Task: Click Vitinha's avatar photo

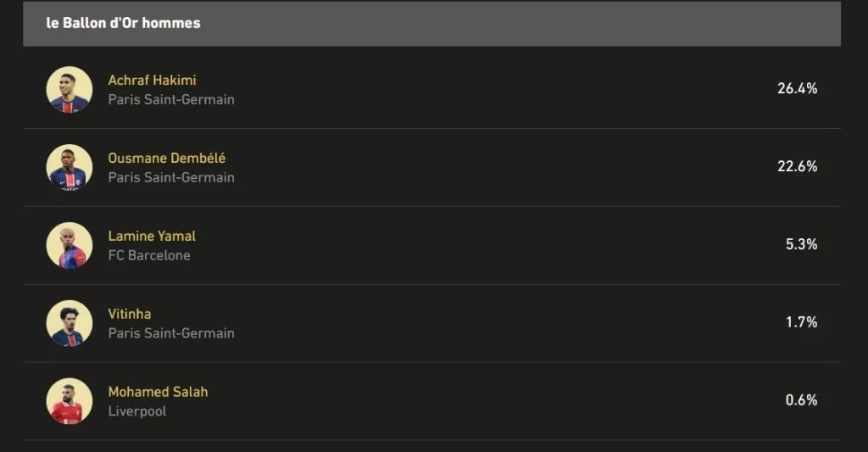Action: coord(70,323)
